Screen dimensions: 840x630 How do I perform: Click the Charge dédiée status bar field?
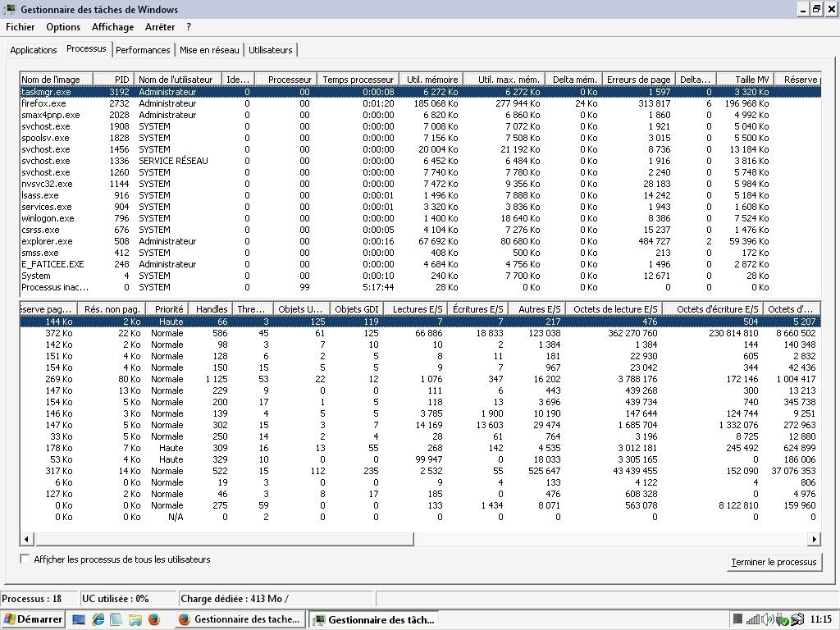276,598
